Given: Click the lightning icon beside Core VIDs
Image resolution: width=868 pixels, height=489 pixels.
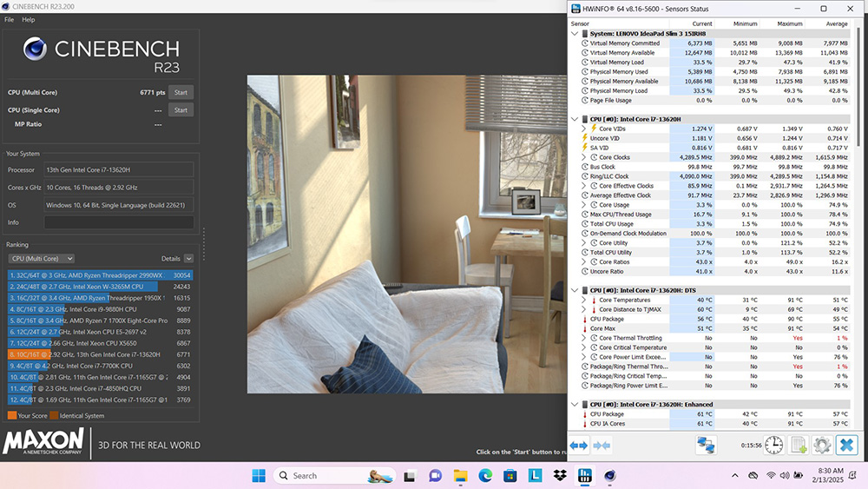Looking at the screenshot, I should pos(594,129).
